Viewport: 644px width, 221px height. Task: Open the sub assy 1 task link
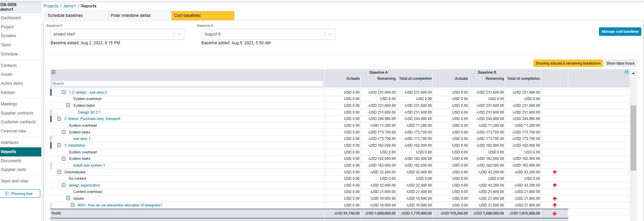82,139
